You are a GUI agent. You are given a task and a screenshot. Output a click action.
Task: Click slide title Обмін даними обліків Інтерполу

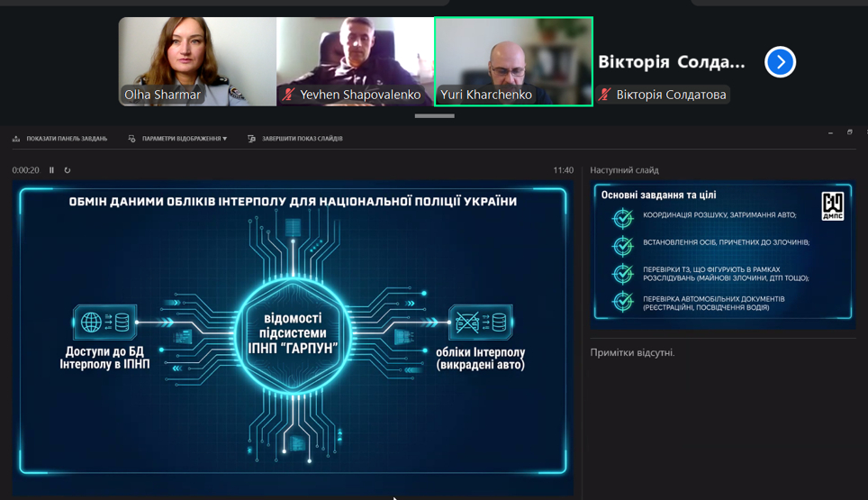tap(293, 202)
